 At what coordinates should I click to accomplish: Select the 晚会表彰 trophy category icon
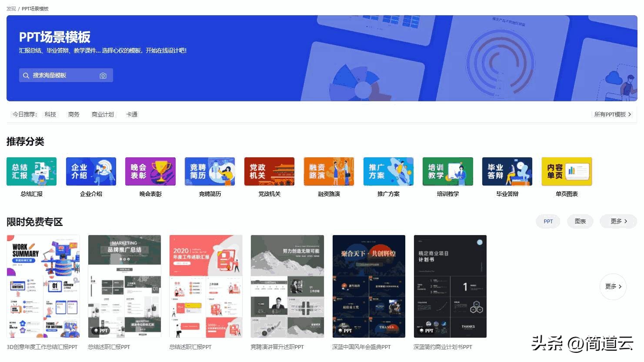(x=150, y=172)
